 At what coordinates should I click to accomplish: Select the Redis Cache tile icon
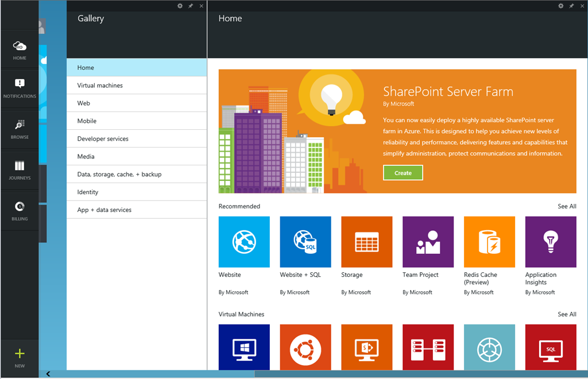pyautogui.click(x=489, y=242)
